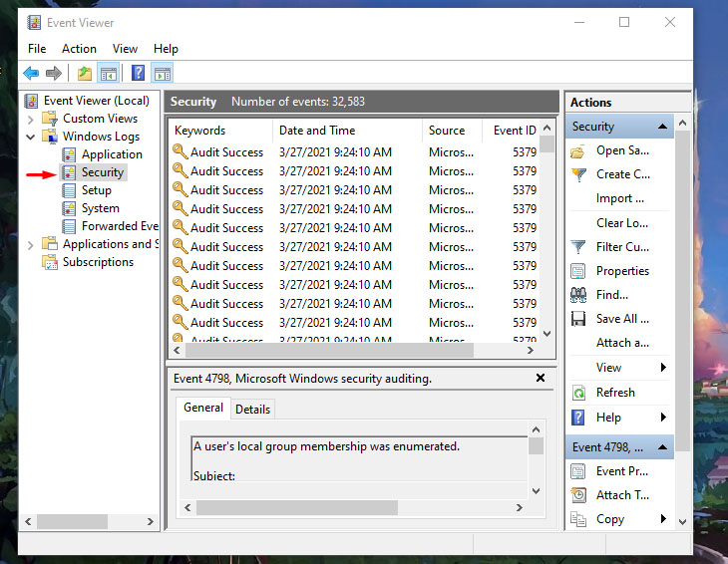Open the Action menu
Screen dimensions: 728x564
[x=79, y=48]
